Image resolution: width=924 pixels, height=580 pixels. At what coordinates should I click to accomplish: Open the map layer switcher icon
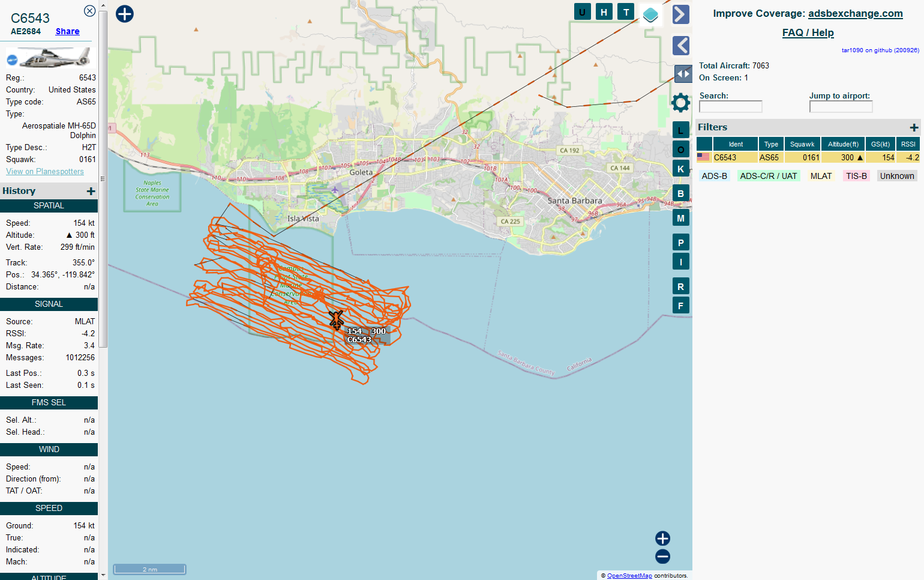[650, 15]
